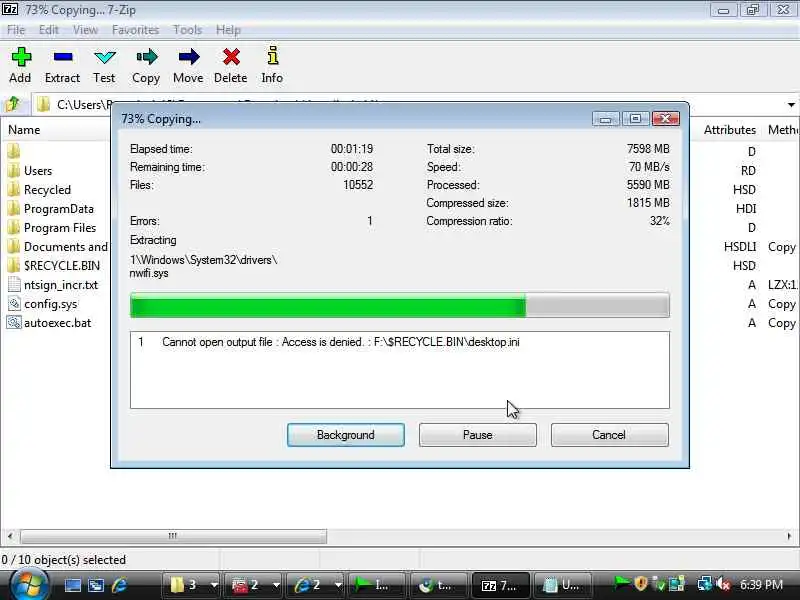Click the 'Users' folder name

[x=38, y=171]
